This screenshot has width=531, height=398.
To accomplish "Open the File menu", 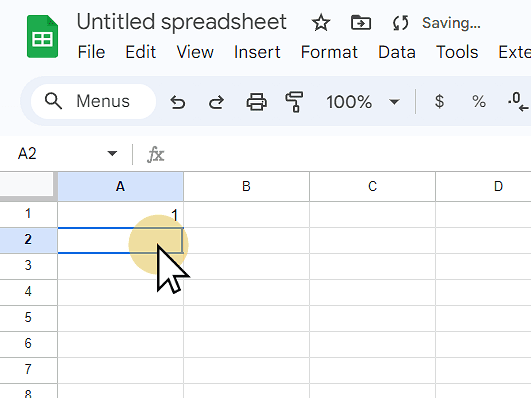I will 91,52.
